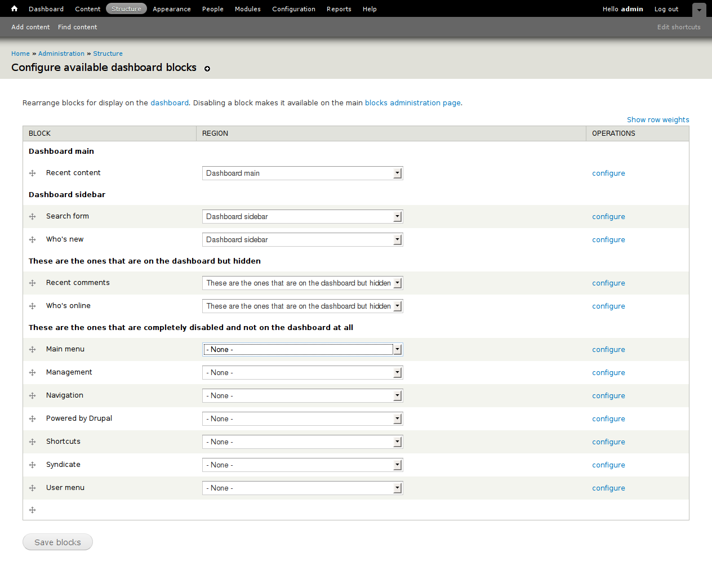Click drag handle next to Powered by Drupal

pos(32,418)
